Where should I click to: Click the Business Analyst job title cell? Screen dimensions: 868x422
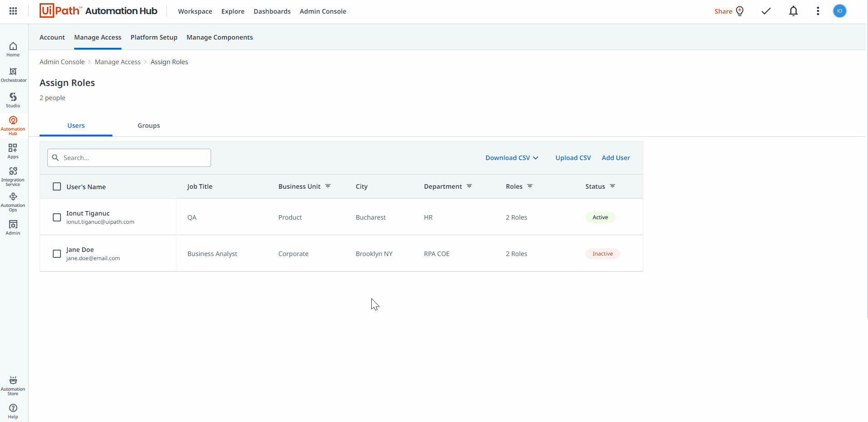(212, 254)
